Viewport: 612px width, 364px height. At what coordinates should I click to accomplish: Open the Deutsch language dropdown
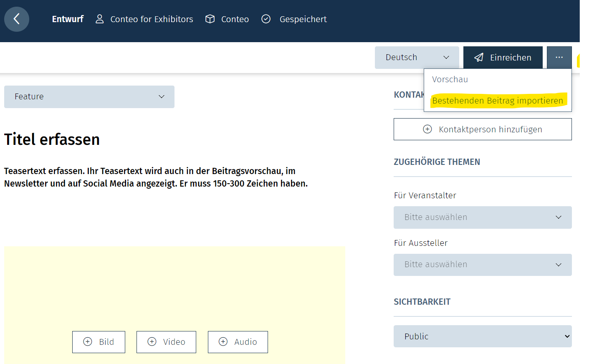coord(417,58)
